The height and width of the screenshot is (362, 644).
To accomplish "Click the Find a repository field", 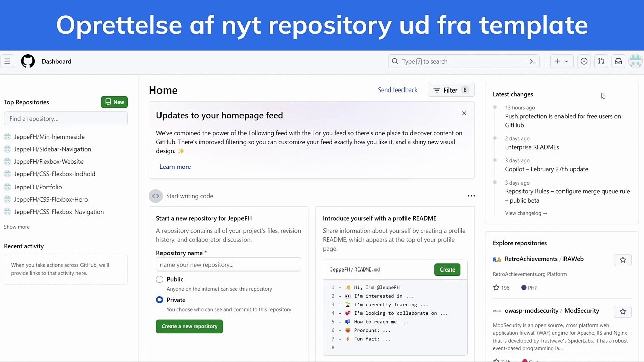I will (65, 119).
